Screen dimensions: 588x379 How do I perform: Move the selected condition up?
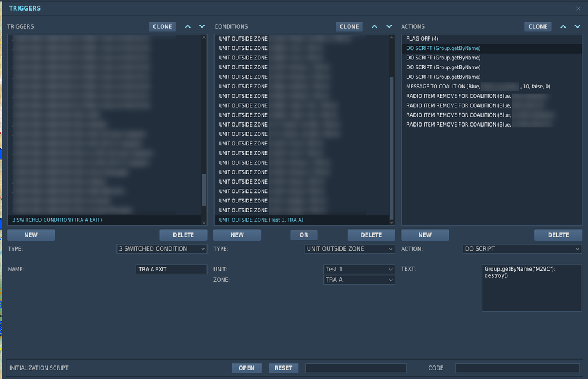pyautogui.click(x=374, y=26)
